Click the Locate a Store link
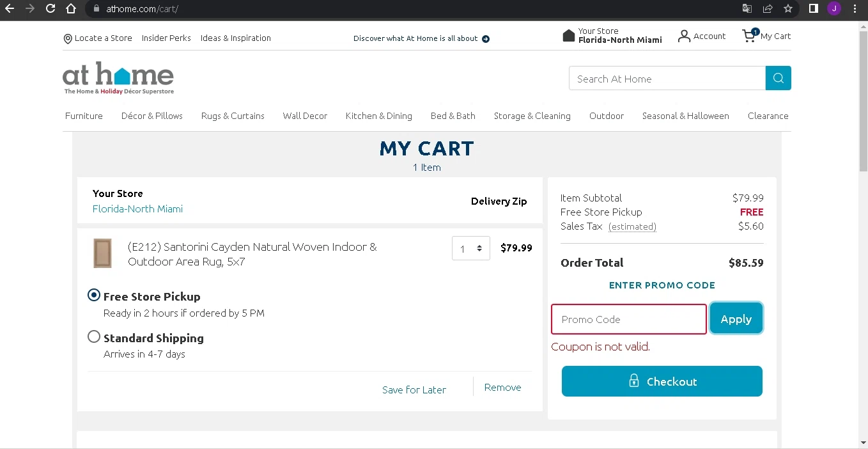This screenshot has width=868, height=449. pyautogui.click(x=104, y=38)
